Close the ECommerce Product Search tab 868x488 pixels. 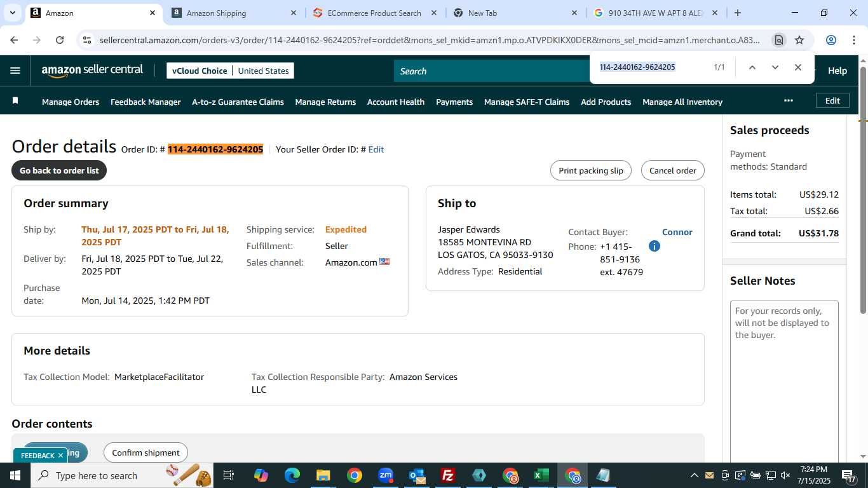click(434, 13)
